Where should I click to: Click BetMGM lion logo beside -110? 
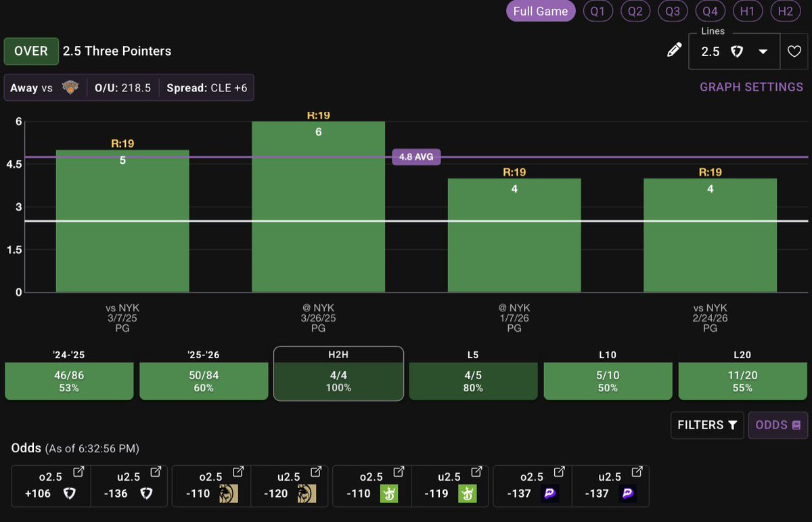point(227,494)
